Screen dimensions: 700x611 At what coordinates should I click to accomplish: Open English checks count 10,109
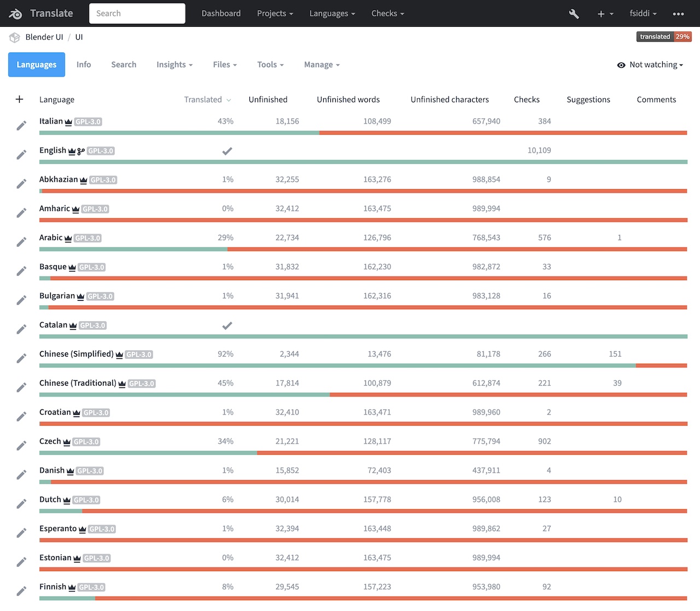pyautogui.click(x=539, y=150)
